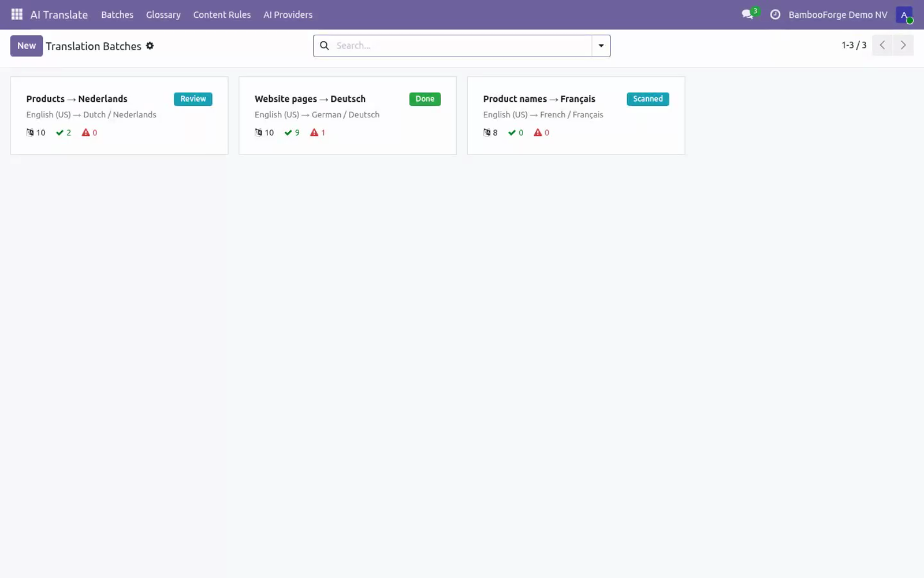Image resolution: width=924 pixels, height=578 pixels.
Task: Click red warning icon on Product names card
Action: point(538,132)
